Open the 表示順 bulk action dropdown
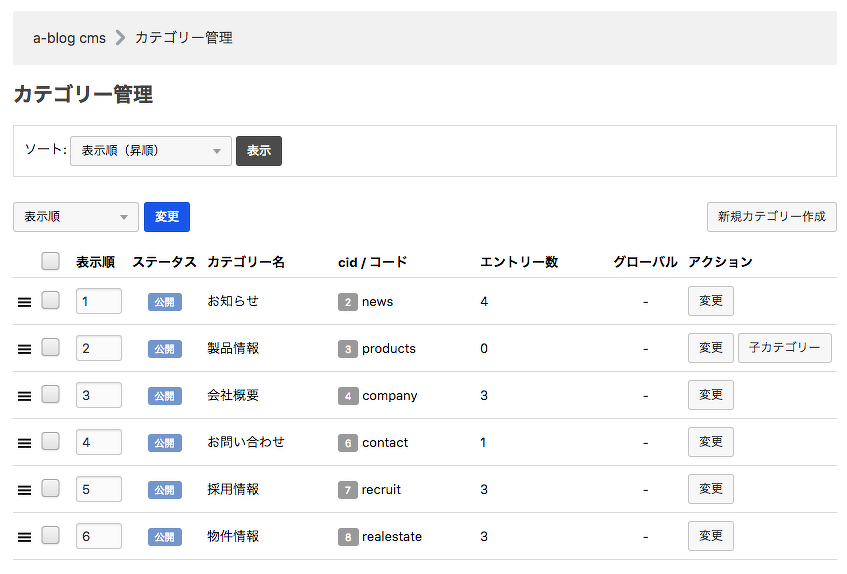 76,217
